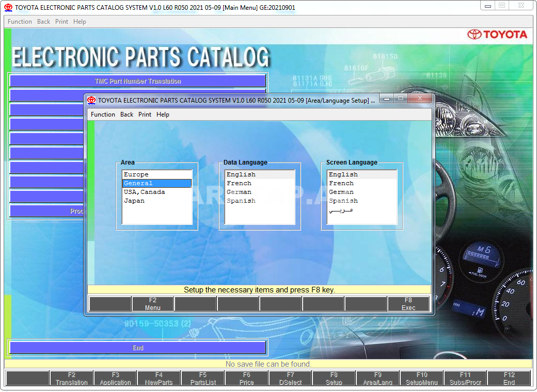The width and height of the screenshot is (537, 392).
Task: Open Help menu in Area/Language Setup window
Action: point(163,115)
